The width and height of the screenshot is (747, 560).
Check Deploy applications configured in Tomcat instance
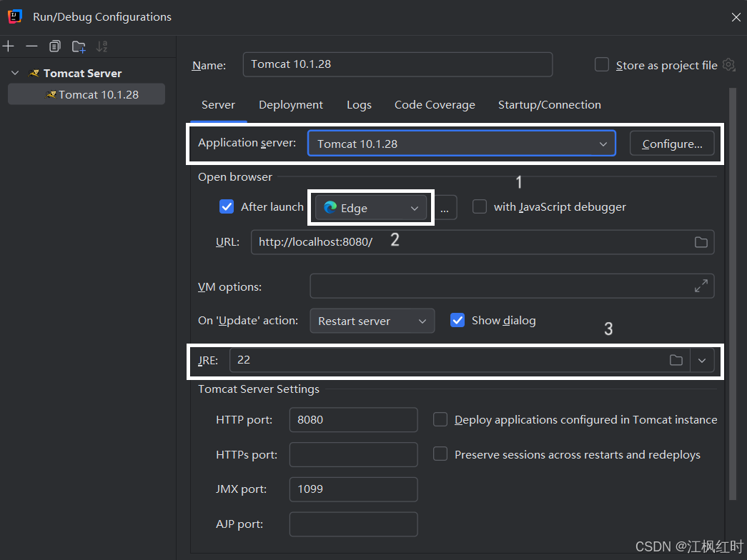tap(440, 419)
